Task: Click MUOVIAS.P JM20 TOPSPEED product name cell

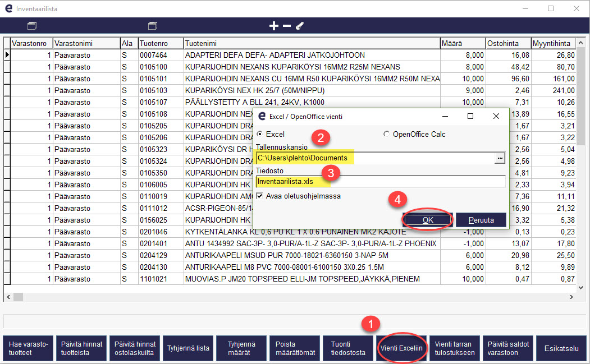Action: (x=312, y=279)
